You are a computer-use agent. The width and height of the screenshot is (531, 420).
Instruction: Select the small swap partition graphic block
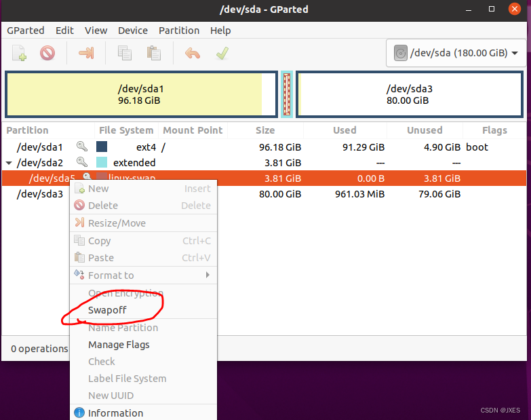click(x=286, y=94)
